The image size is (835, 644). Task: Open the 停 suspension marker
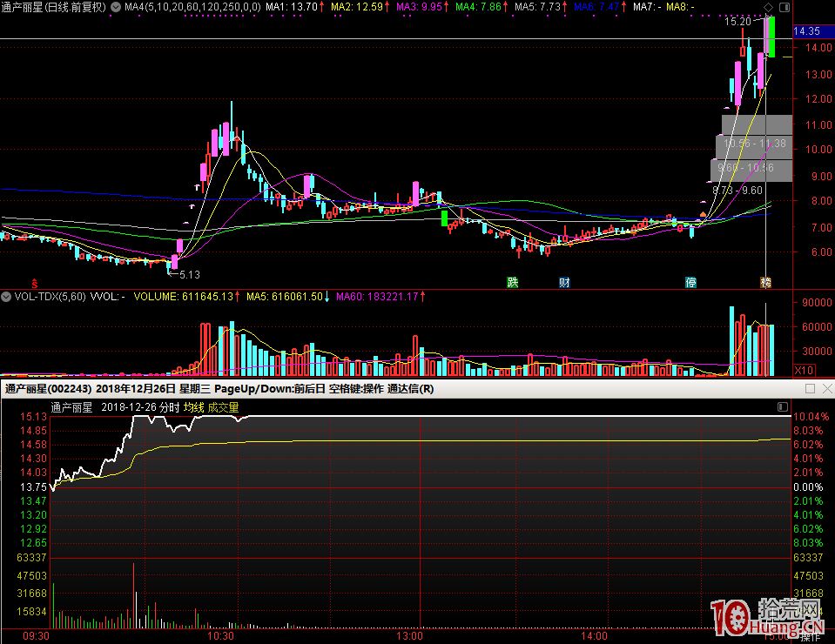tap(690, 283)
